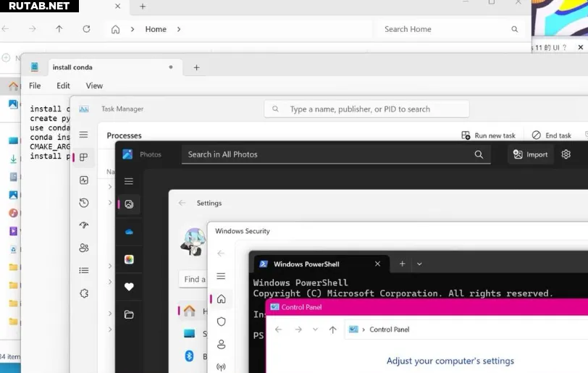Click the up arrow in Control Panel
The width and height of the screenshot is (588, 373).
tap(332, 330)
